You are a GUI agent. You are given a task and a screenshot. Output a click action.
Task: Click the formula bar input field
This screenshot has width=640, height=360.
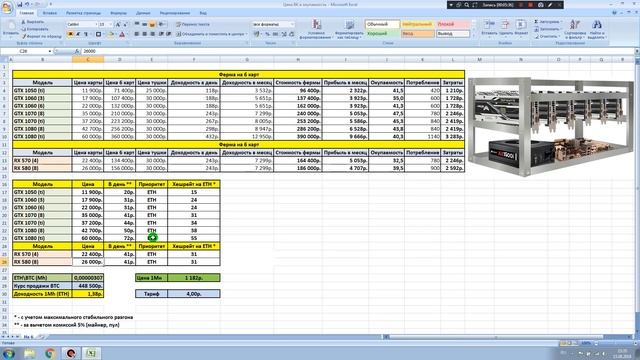pyautogui.click(x=357, y=51)
